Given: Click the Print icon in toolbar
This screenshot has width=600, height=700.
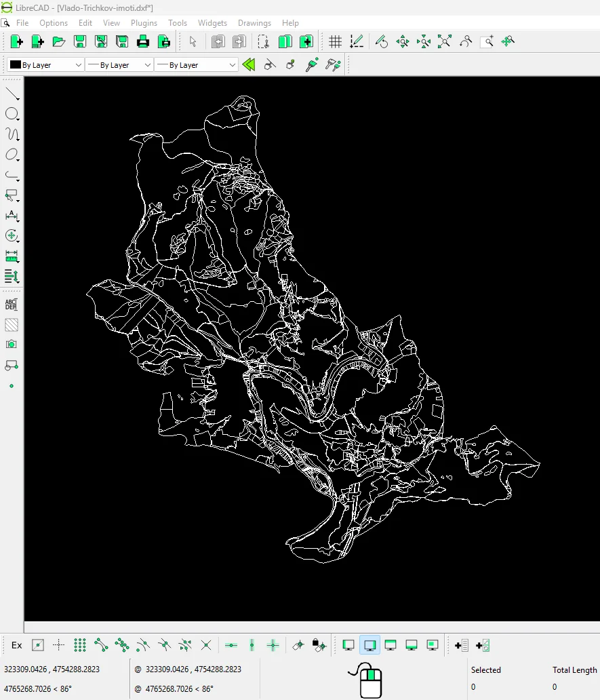Looking at the screenshot, I should click(143, 42).
